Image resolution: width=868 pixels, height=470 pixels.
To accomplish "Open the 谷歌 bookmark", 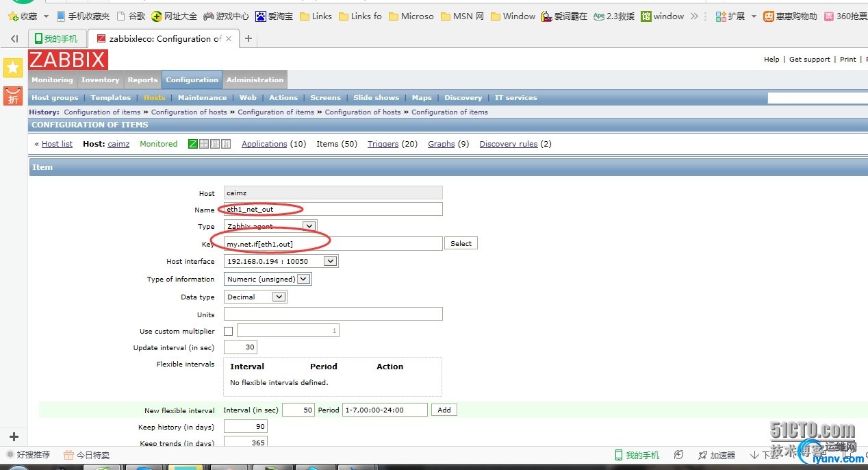I will (131, 16).
